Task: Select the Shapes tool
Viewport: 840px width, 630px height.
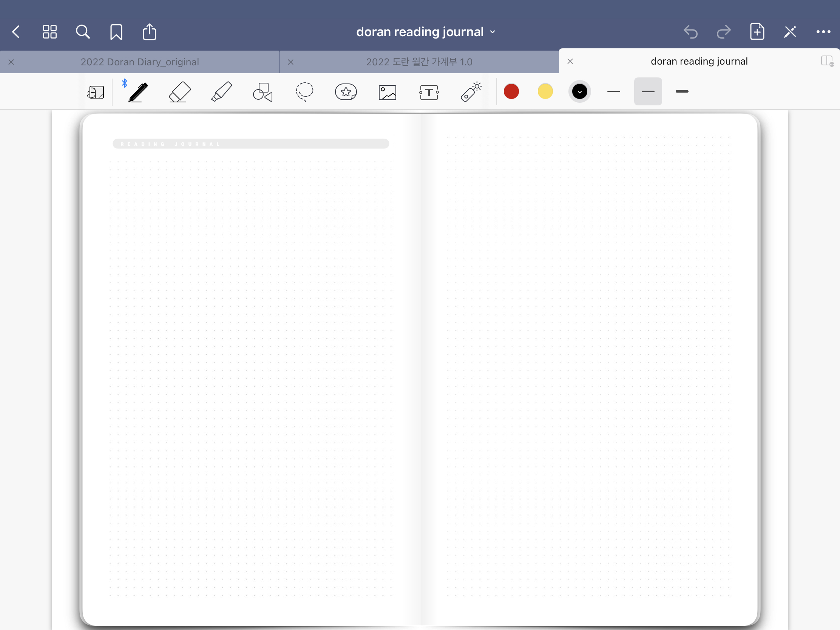Action: click(263, 92)
